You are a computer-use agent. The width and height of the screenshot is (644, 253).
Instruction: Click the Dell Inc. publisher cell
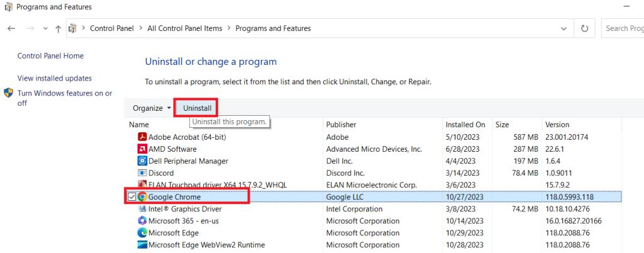point(339,161)
